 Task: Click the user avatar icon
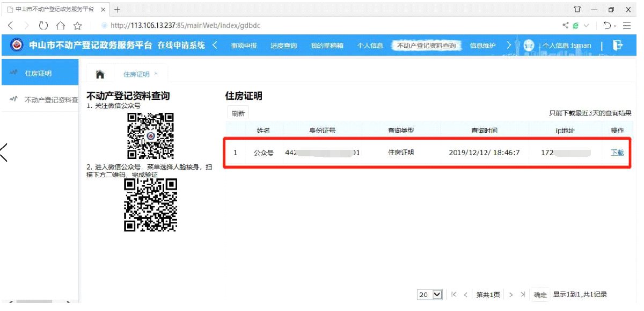tap(529, 46)
